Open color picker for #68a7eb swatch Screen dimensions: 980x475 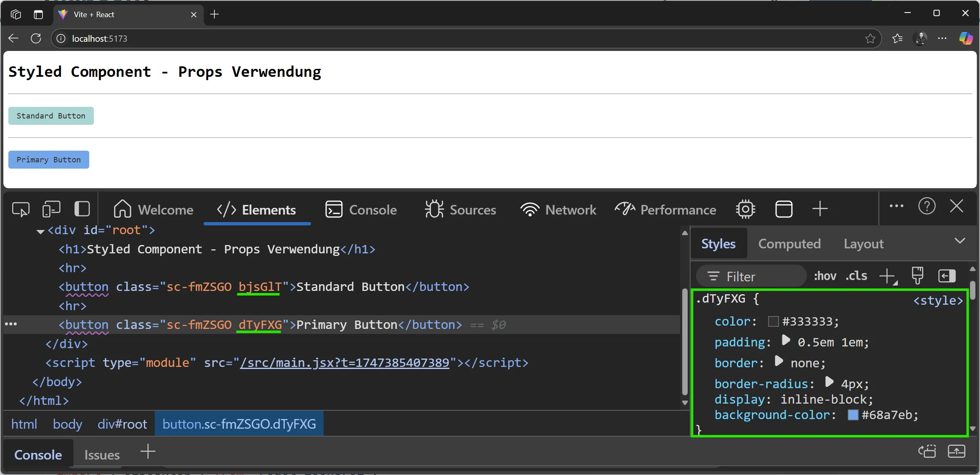tap(853, 415)
